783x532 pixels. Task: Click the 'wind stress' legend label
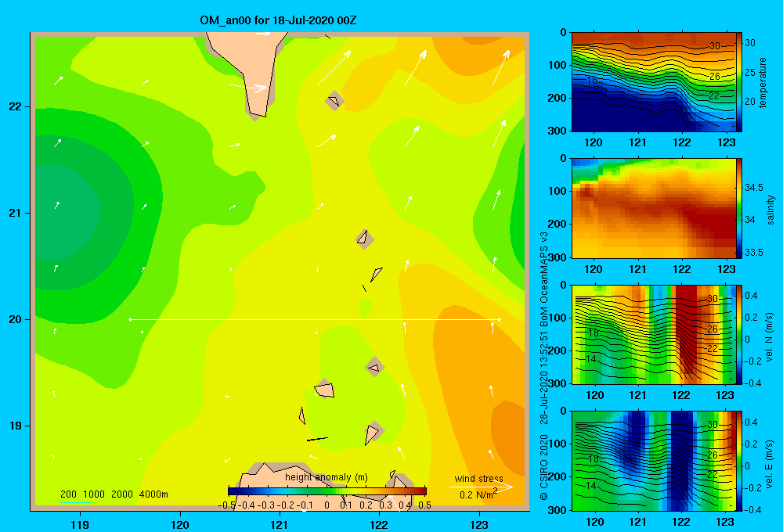click(x=479, y=479)
